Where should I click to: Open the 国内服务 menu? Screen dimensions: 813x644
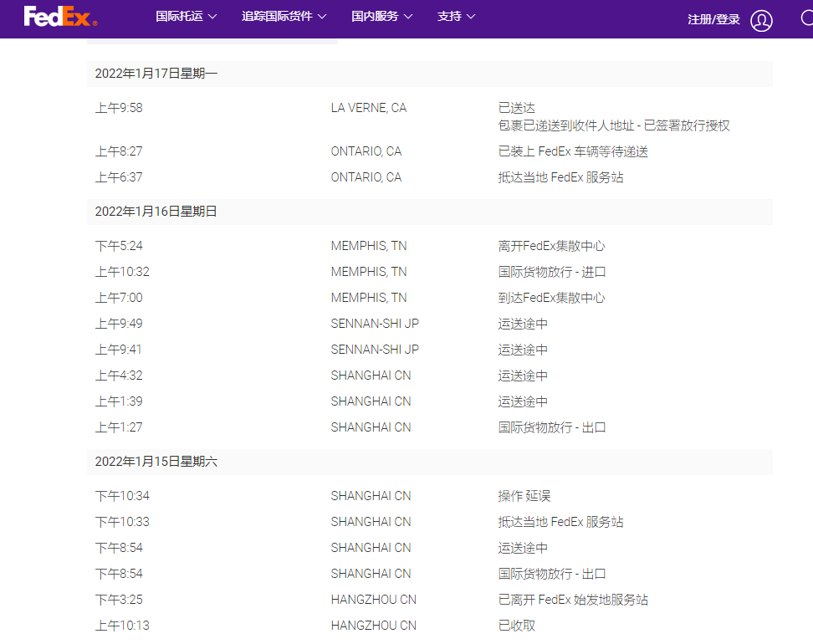point(381,17)
